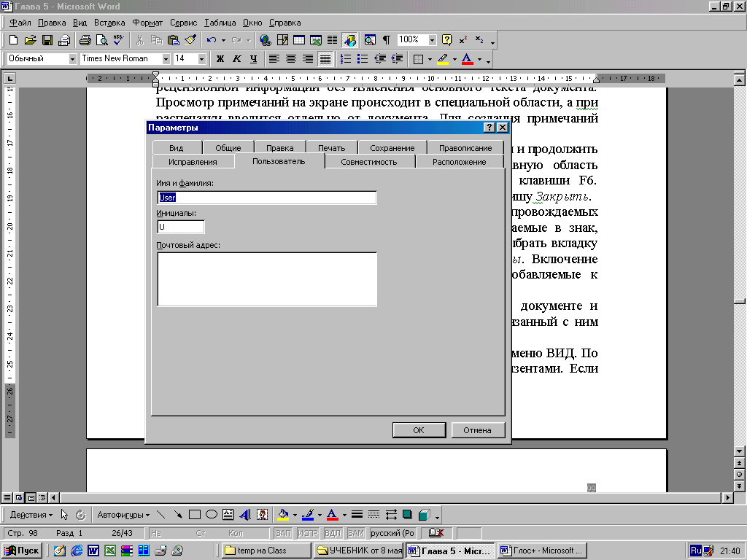Open the 100% zoom dropdown

[432, 40]
